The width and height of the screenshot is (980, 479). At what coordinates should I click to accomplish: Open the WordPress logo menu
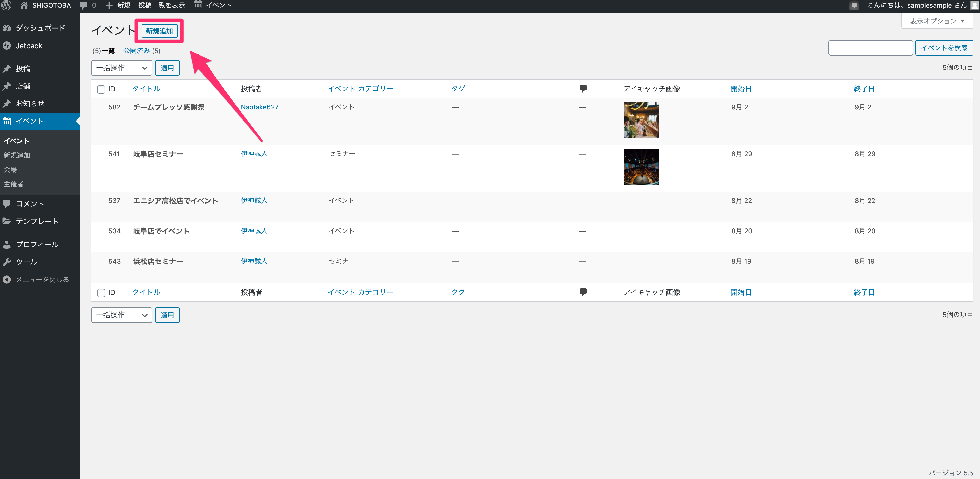coord(6,5)
